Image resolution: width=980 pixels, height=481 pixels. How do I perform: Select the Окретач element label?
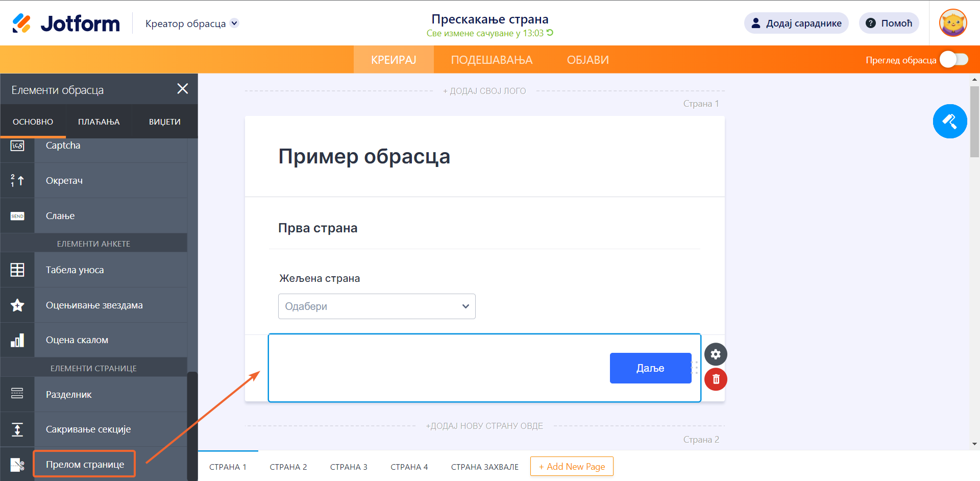(64, 181)
